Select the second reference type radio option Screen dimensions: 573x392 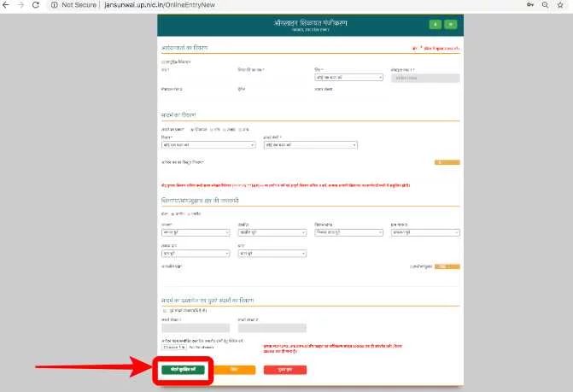[x=212, y=130]
